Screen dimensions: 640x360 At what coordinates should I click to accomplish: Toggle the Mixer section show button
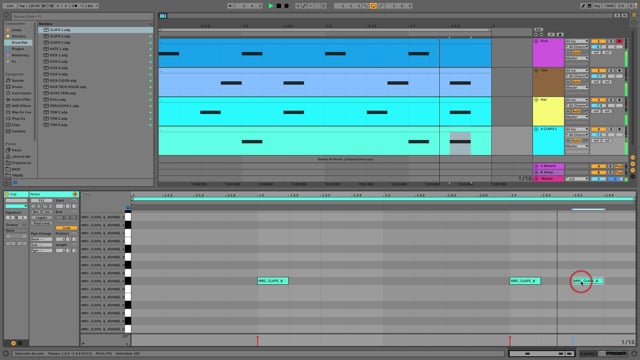[633, 170]
